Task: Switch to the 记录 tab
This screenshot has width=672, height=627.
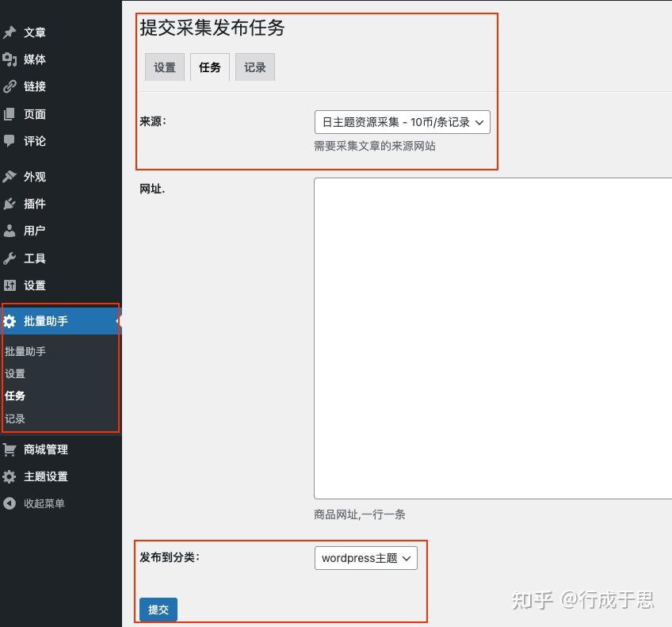Action: coord(254,67)
